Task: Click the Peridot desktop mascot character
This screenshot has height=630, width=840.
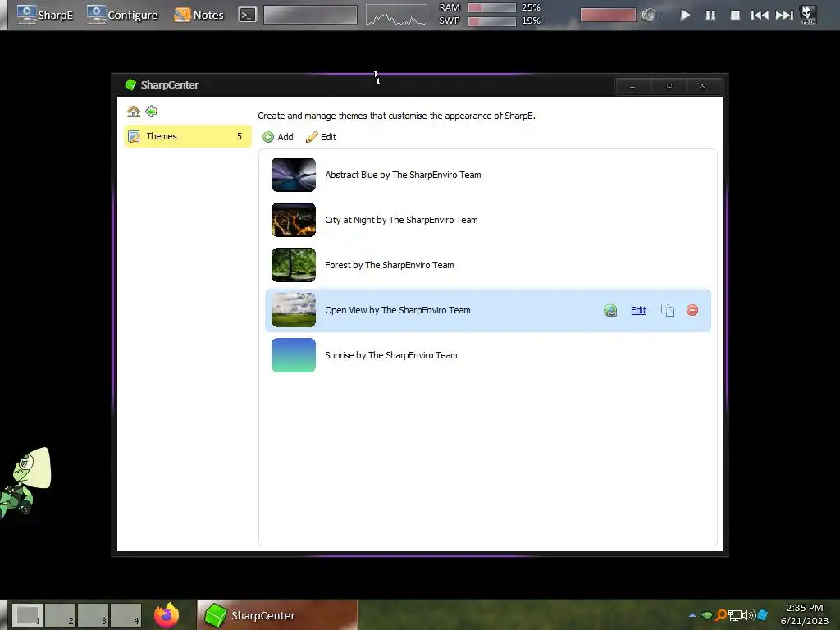Action: [25, 482]
